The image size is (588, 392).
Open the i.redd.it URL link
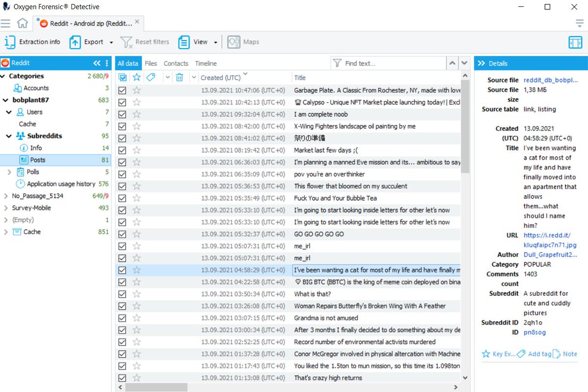coord(550,240)
